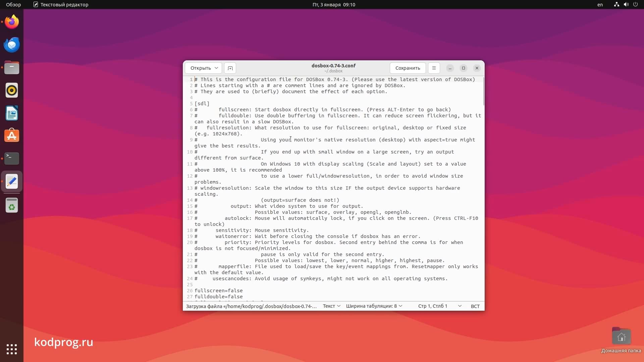
Task: Click the 'Possible values: surface, overlay' line
Action: (303, 212)
